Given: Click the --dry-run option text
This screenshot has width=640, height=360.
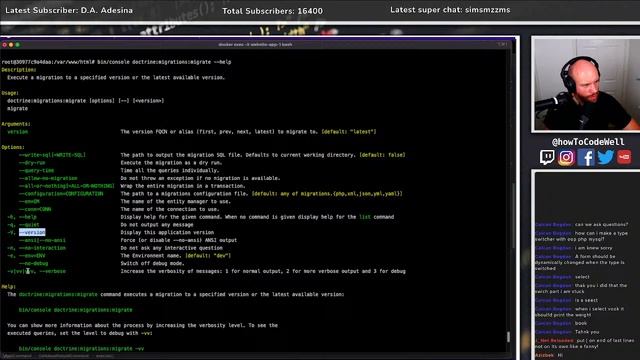Looking at the screenshot, I should click(x=32, y=163).
